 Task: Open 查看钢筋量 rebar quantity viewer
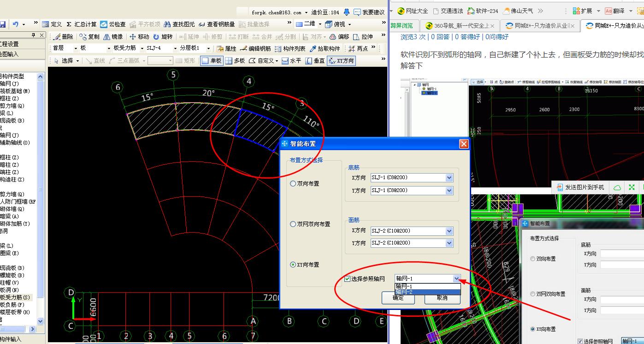point(216,24)
